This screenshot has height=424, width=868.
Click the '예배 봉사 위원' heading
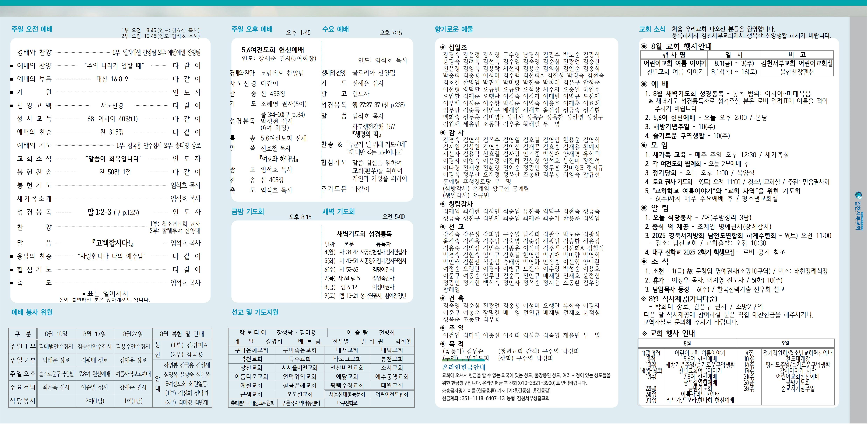pos(32,312)
